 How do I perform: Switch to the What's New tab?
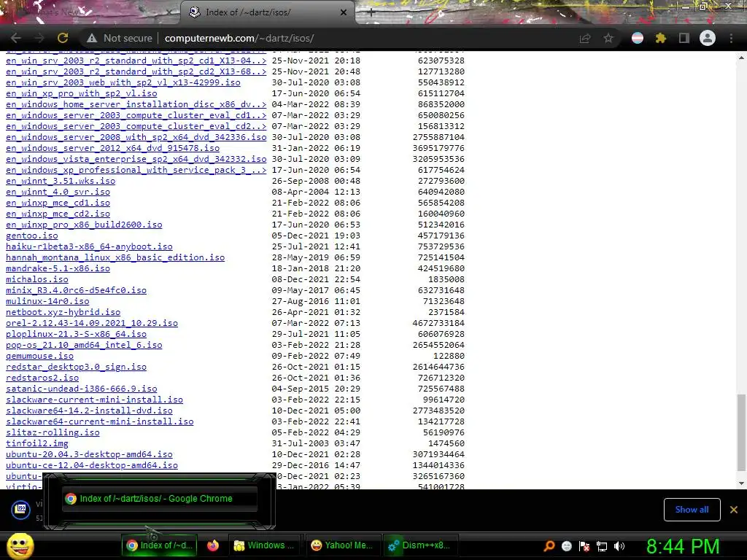pos(90,12)
